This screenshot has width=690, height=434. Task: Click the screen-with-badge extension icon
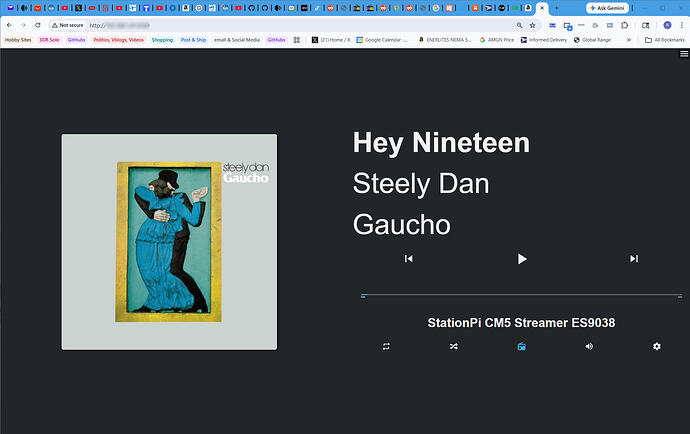click(568, 26)
